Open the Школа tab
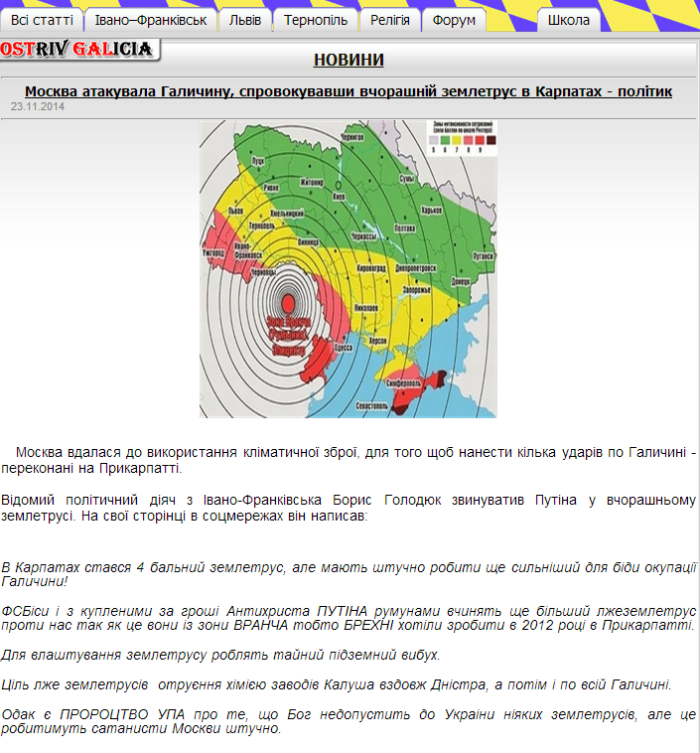700x753 pixels. (569, 20)
